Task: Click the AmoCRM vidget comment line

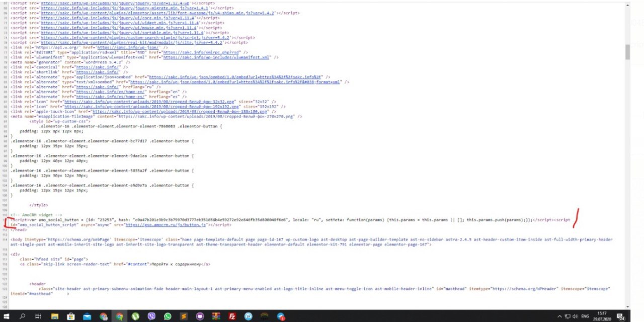Action: [x=36, y=215]
